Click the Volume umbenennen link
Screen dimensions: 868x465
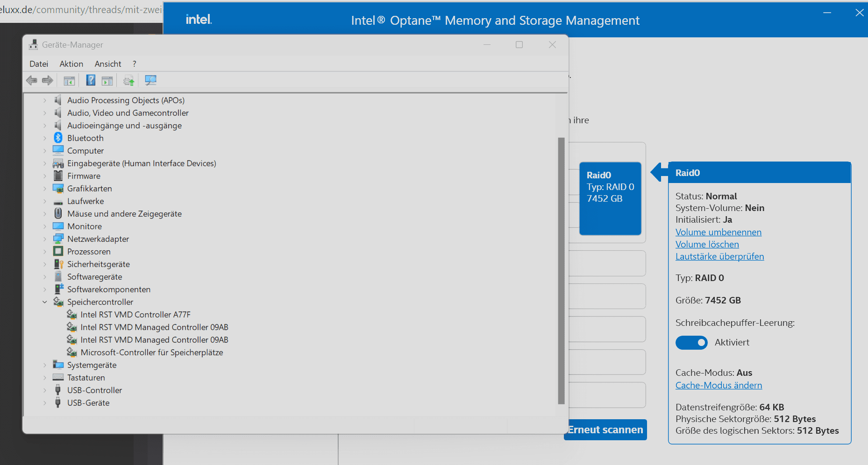click(718, 232)
